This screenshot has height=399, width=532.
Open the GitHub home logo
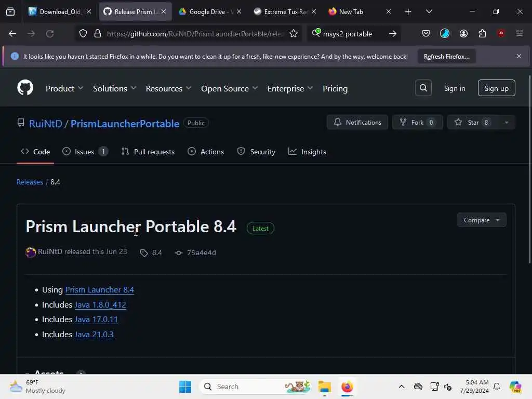coord(25,88)
